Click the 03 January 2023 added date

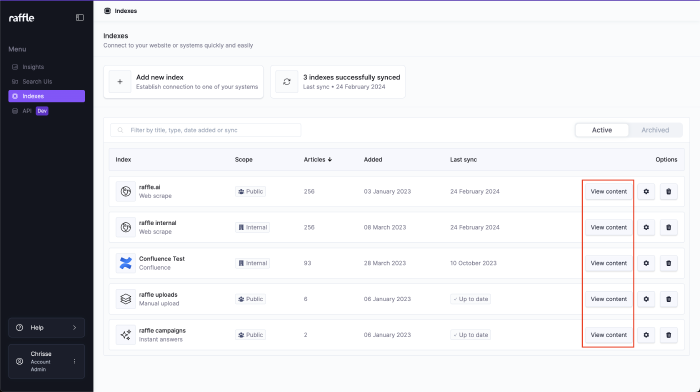pyautogui.click(x=387, y=192)
